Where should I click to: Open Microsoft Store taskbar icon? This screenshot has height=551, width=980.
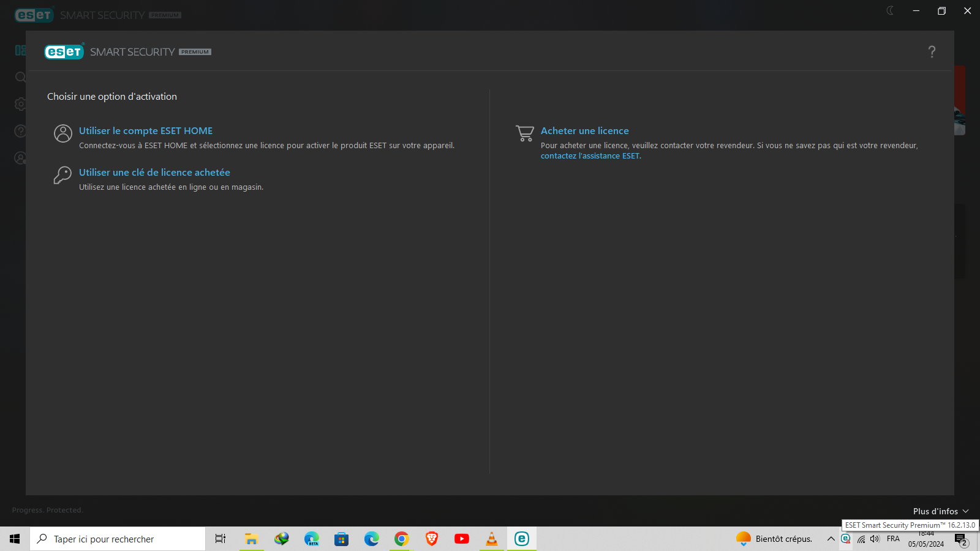(341, 539)
